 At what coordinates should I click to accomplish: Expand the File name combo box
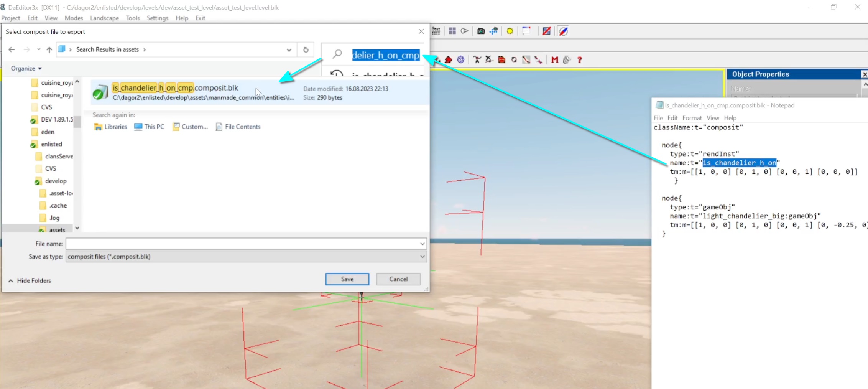tap(422, 244)
